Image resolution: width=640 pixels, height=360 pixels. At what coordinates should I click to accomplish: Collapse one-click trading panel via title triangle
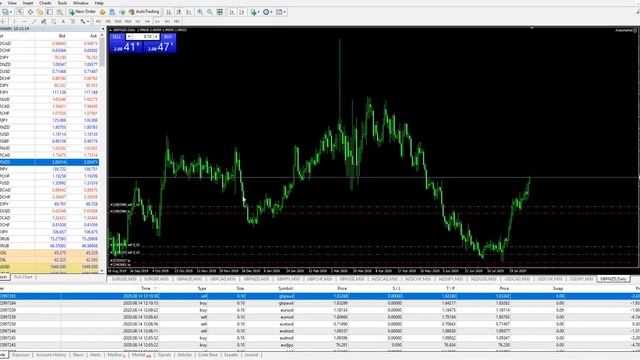coord(110,30)
